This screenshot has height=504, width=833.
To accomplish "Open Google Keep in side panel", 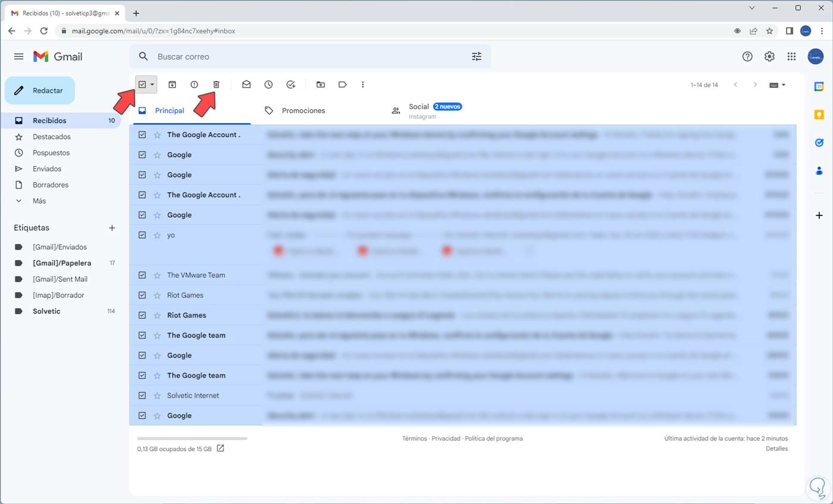I will tap(819, 114).
